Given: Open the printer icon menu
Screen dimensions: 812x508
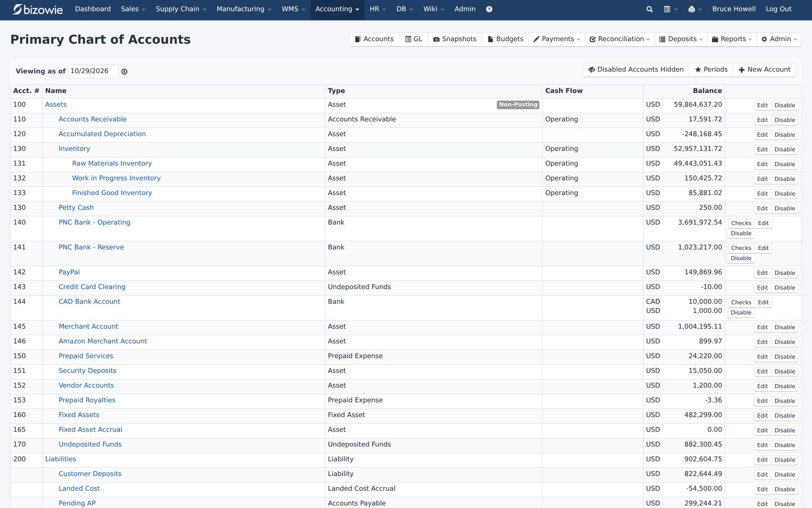Looking at the screenshot, I should tap(695, 9).
